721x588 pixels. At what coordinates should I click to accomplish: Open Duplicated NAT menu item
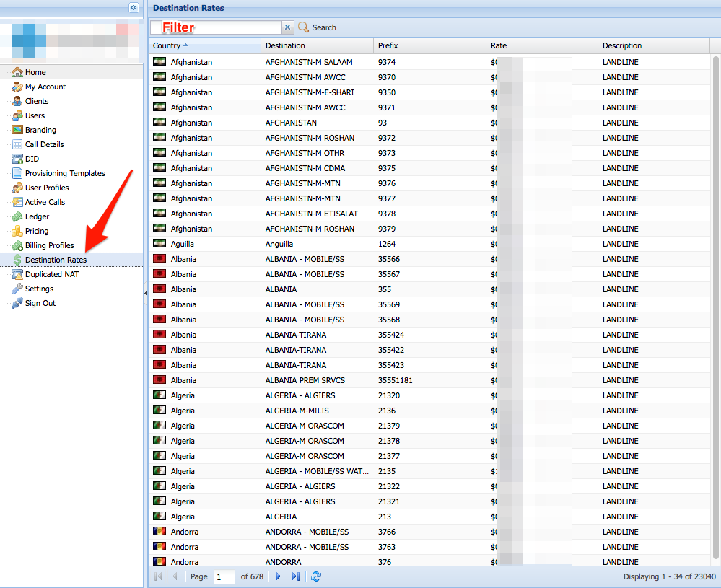click(51, 274)
